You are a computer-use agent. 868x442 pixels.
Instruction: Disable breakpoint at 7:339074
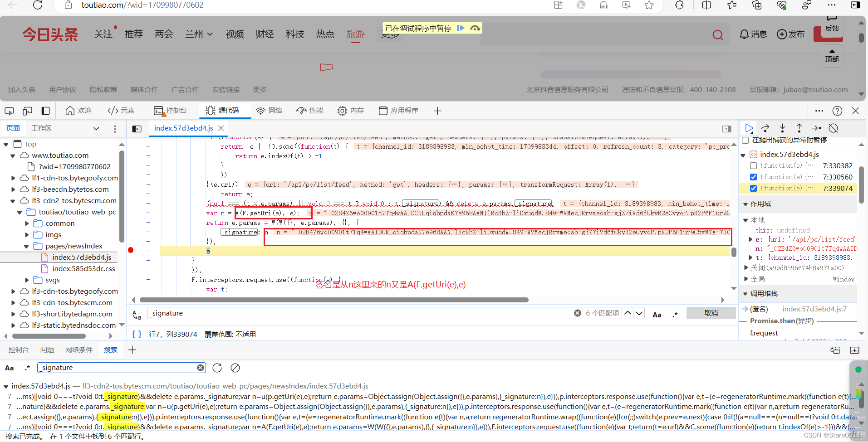point(753,188)
